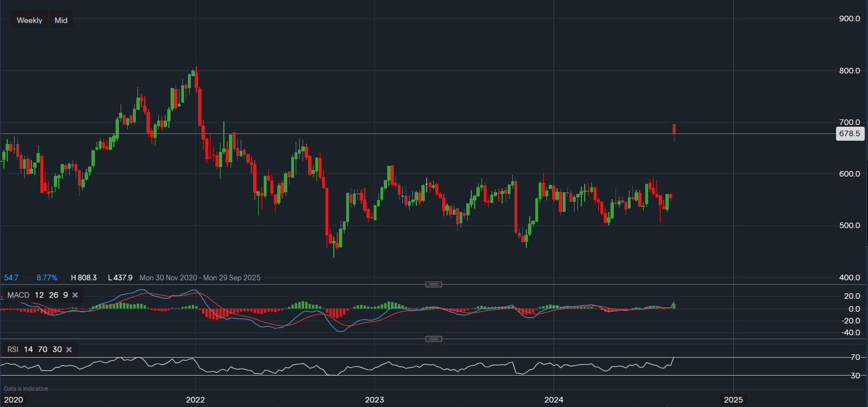
Task: Open the Weekly timeframe dropdown
Action: point(29,20)
